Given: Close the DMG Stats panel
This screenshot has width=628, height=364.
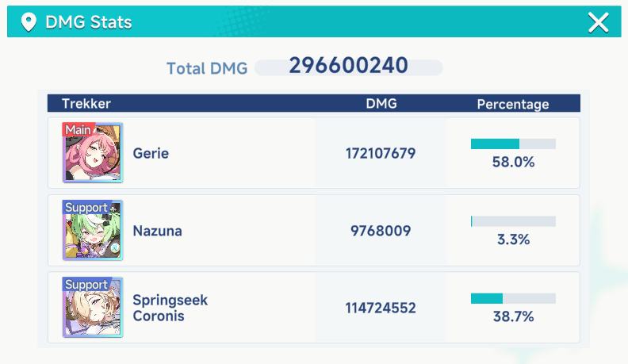Looking at the screenshot, I should coord(598,22).
